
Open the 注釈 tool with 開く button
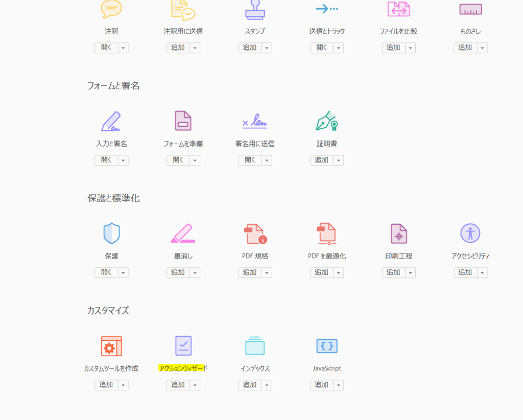point(106,48)
